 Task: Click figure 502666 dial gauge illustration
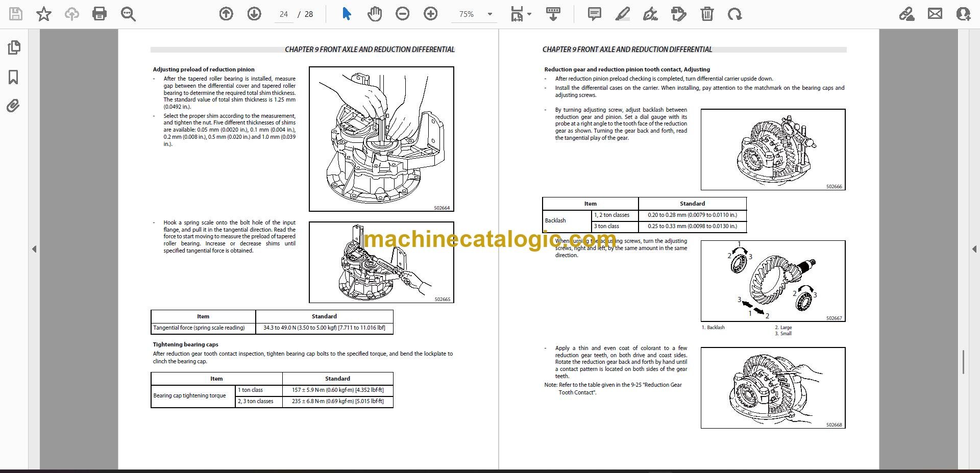(x=773, y=150)
